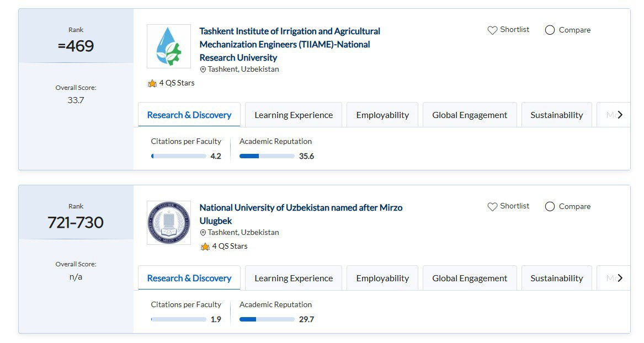Screen dimensions: 644x343
Task: Click the National University of Uzbekistan crest logo
Action: (169, 223)
